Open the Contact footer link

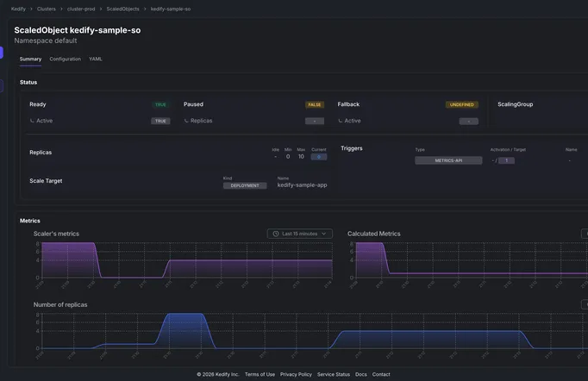pyautogui.click(x=381, y=374)
